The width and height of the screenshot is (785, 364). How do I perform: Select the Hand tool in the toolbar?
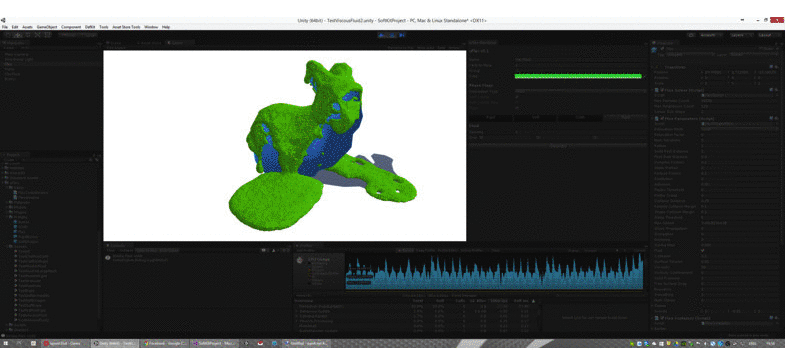8,35
